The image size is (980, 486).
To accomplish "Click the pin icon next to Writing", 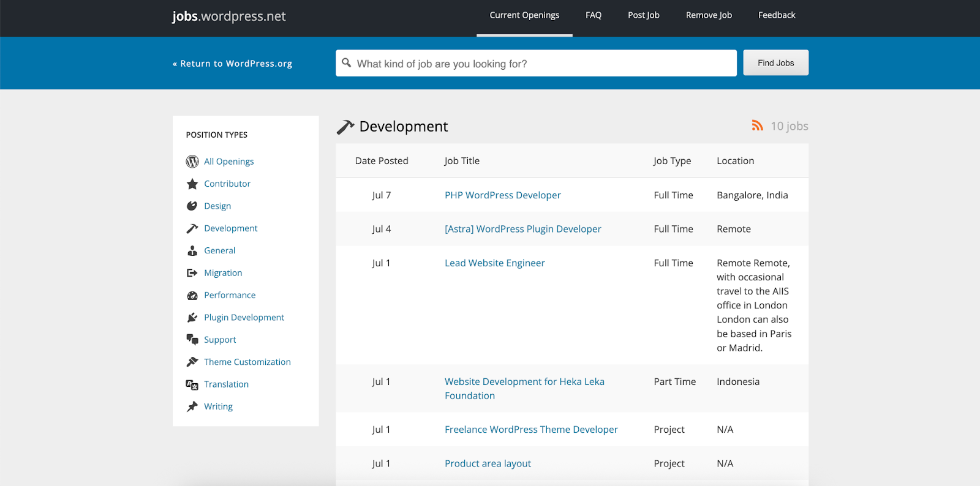I will point(192,406).
